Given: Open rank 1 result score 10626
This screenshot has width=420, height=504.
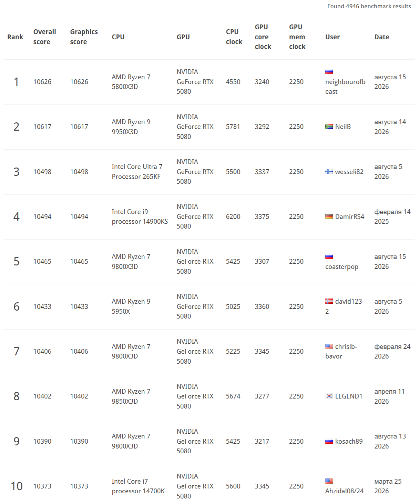Looking at the screenshot, I should point(42,82).
